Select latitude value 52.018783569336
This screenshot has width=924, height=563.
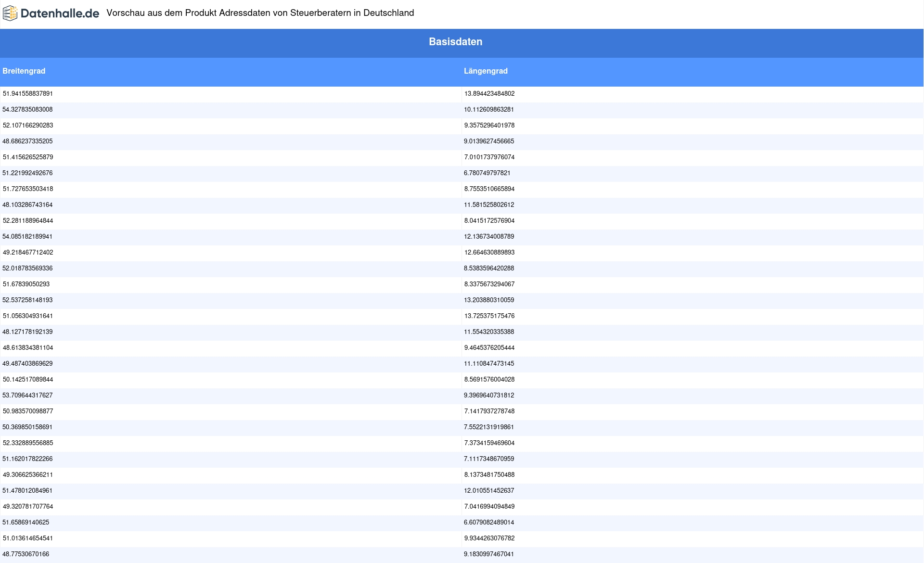tap(27, 269)
